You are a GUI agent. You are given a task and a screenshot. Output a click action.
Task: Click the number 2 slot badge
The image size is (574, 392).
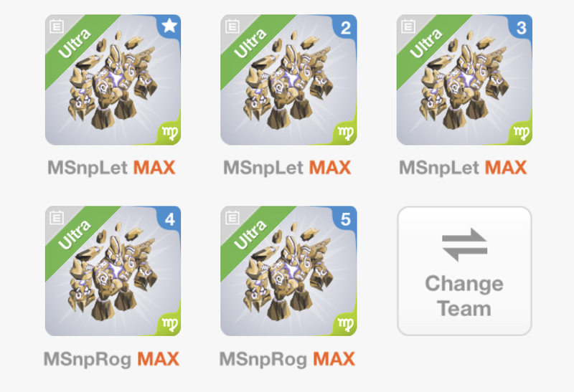pos(345,27)
